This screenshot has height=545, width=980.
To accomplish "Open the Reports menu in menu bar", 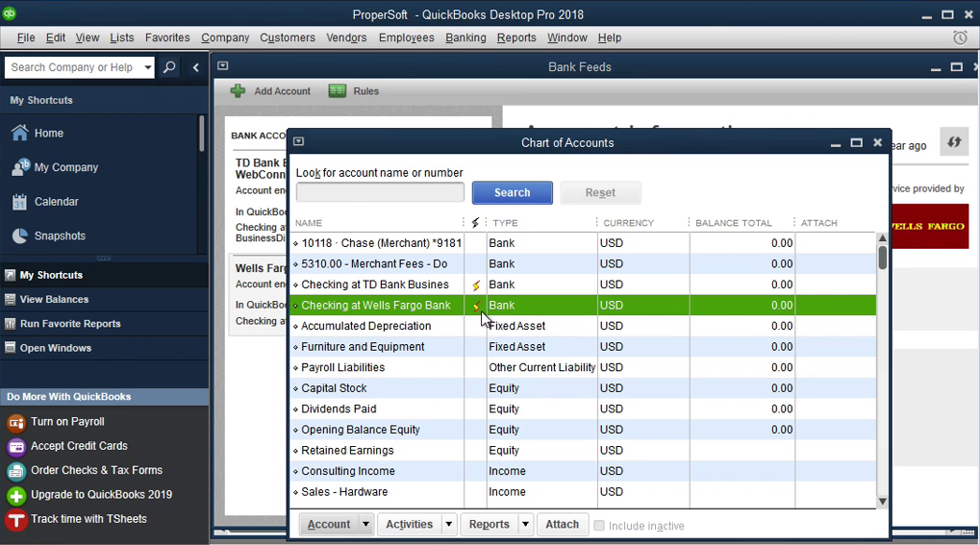I will pyautogui.click(x=516, y=37).
